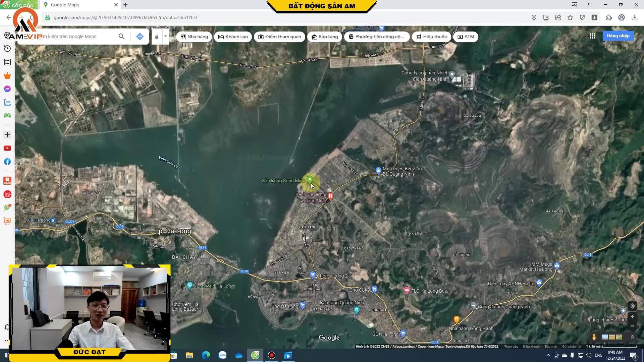Expand the map imagery panel chevron

point(632,337)
